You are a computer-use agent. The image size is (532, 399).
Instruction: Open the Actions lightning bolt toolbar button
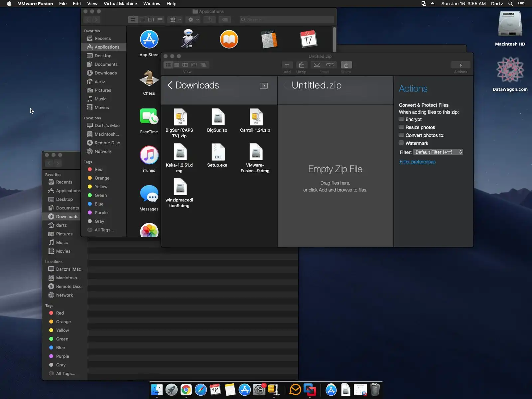[461, 65]
